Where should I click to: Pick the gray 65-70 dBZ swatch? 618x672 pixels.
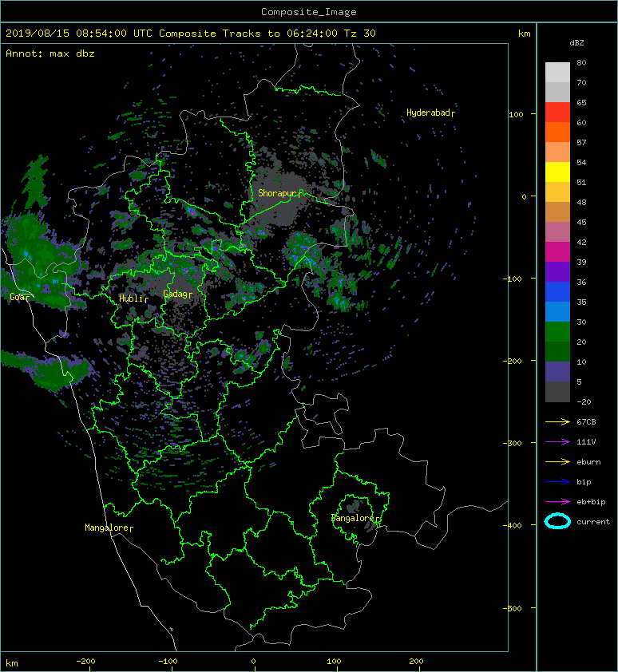click(557, 92)
